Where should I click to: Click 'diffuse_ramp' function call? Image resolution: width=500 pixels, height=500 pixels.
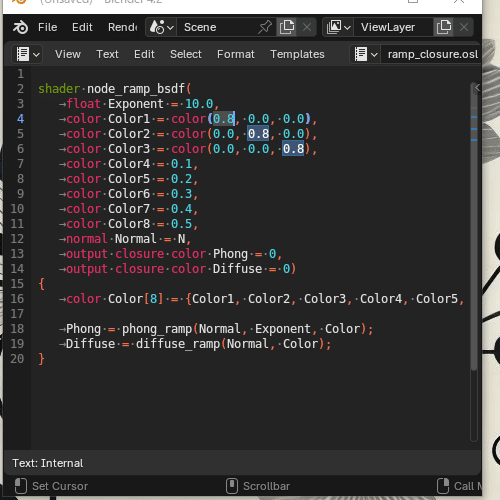[x=178, y=344]
